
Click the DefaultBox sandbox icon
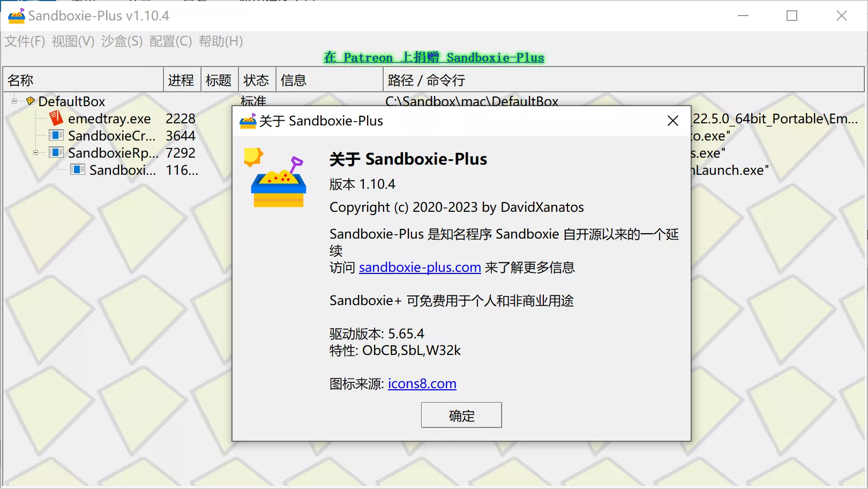coord(31,101)
